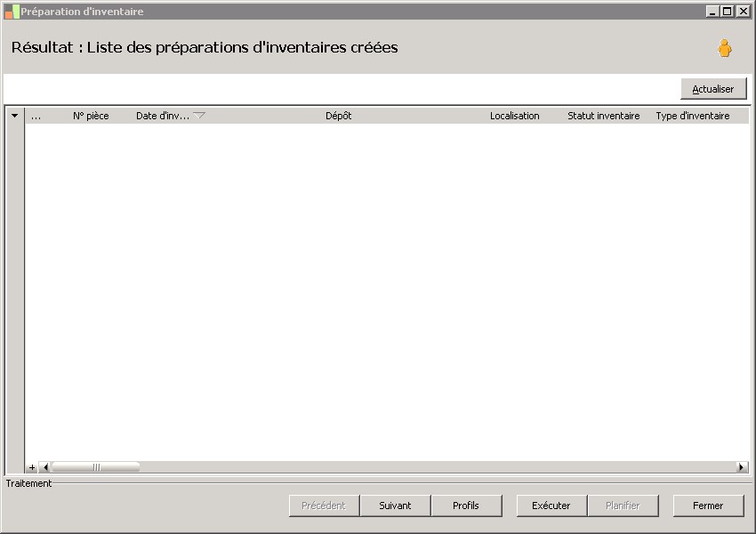This screenshot has width=756, height=534.
Task: Open the grid menu dropdown arrow
Action: (x=14, y=116)
